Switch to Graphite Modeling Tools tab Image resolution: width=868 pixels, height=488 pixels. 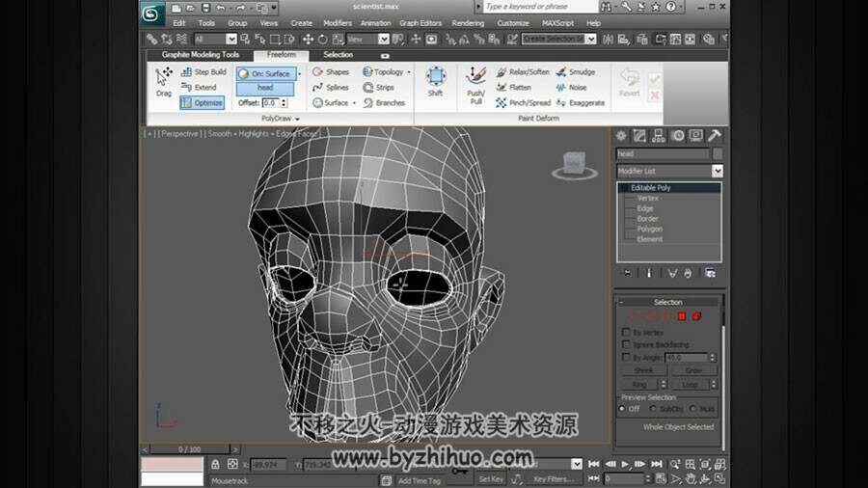[201, 55]
